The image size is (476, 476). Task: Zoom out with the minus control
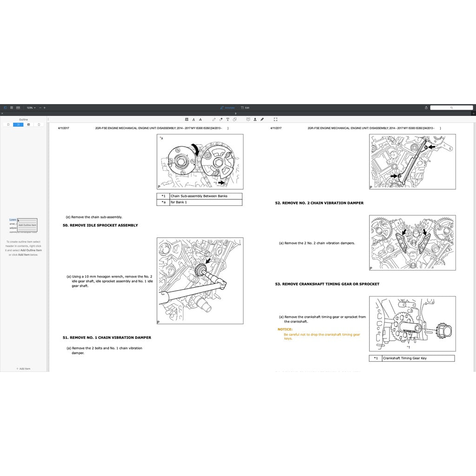(40, 107)
